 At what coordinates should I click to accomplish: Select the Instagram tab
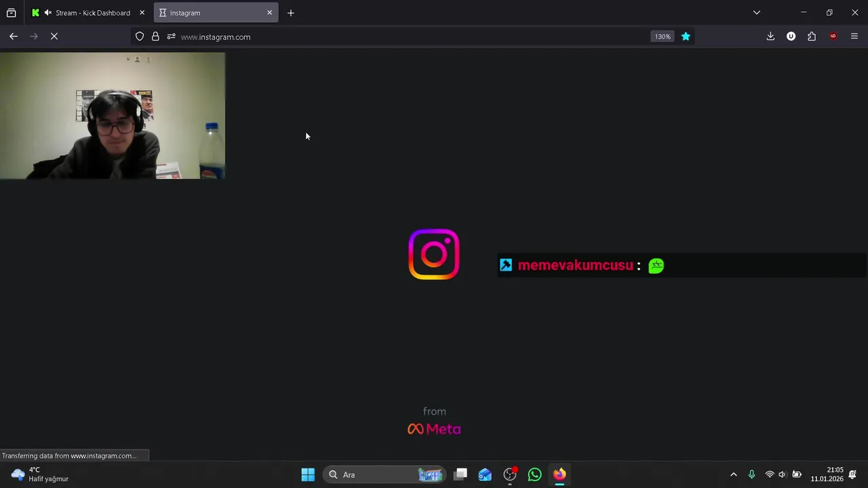click(x=216, y=13)
